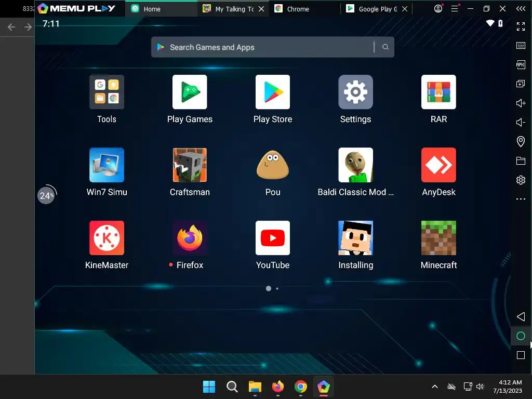Increase volume with sidebar icon
Screen dimensions: 532x399
(x=521, y=103)
